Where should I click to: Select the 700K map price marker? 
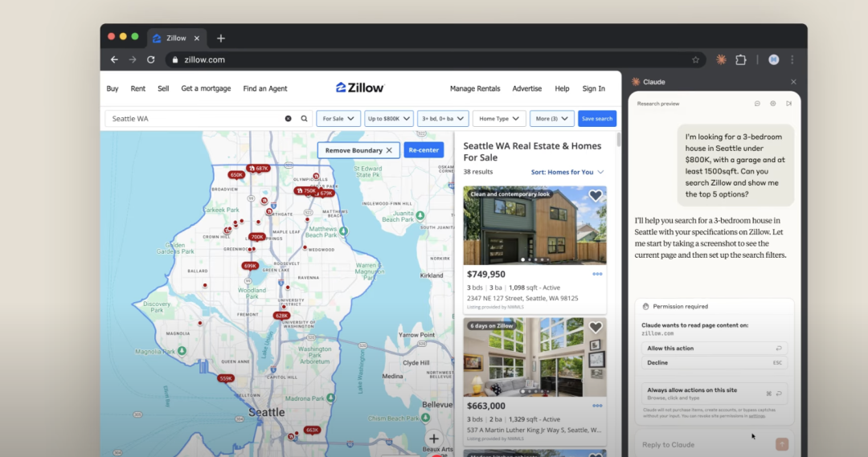click(x=257, y=237)
